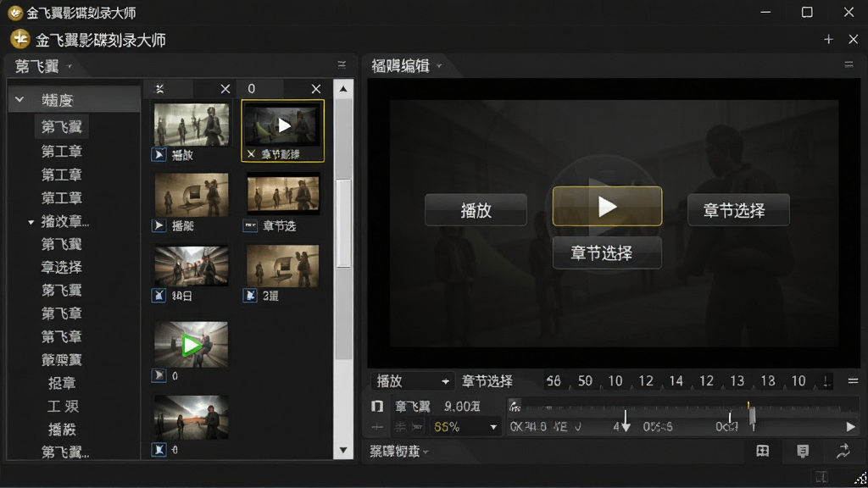Open the left panel options menu icon
This screenshot has width=868, height=488.
342,64
